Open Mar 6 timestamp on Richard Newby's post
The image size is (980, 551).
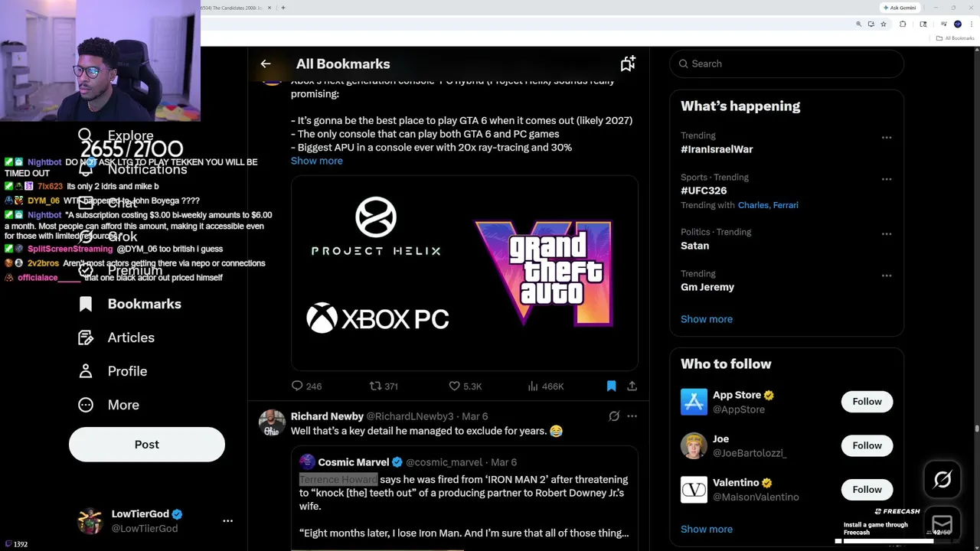click(x=475, y=416)
